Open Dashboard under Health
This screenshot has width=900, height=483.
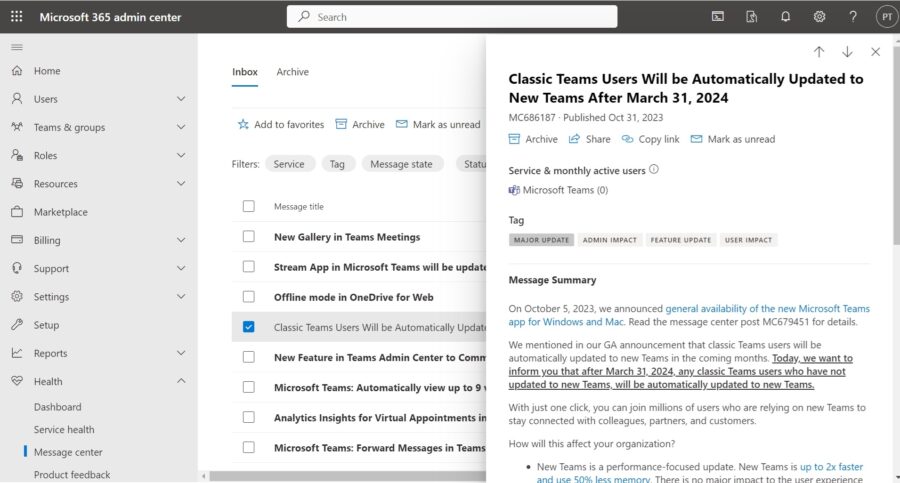point(57,407)
